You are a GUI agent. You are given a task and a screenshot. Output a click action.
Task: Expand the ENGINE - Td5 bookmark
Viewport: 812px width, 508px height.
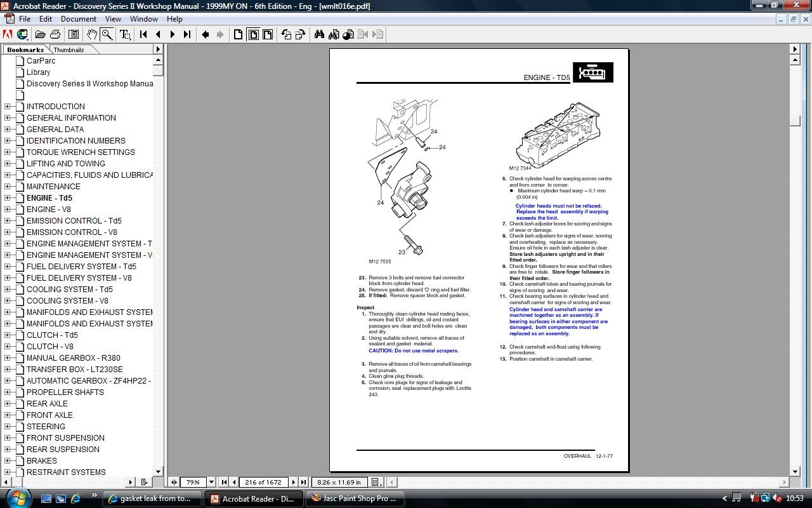coord(8,197)
